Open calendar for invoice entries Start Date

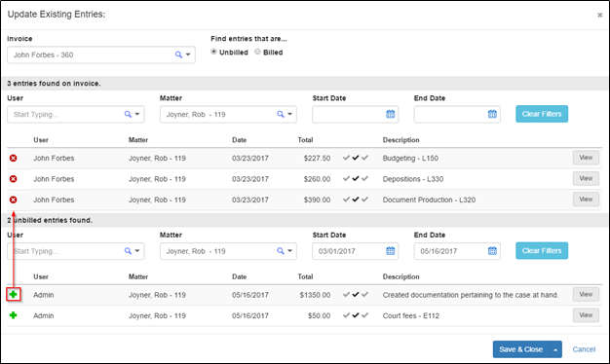(390, 114)
